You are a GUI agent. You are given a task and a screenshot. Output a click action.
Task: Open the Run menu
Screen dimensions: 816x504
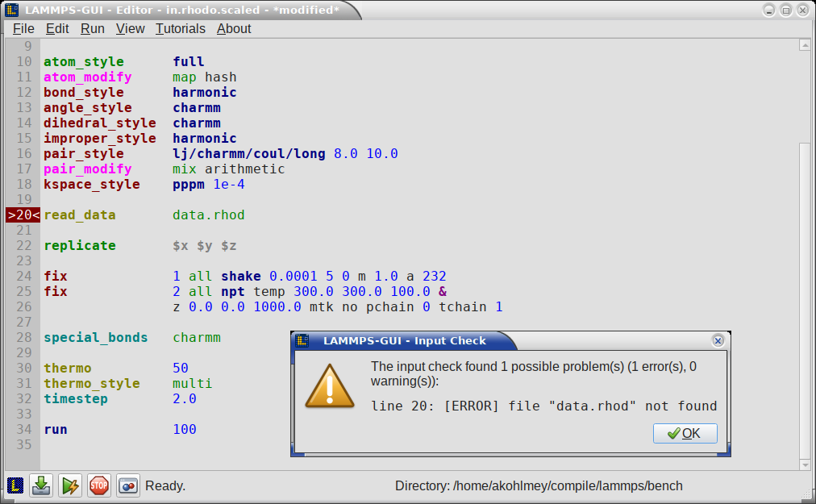click(93, 29)
